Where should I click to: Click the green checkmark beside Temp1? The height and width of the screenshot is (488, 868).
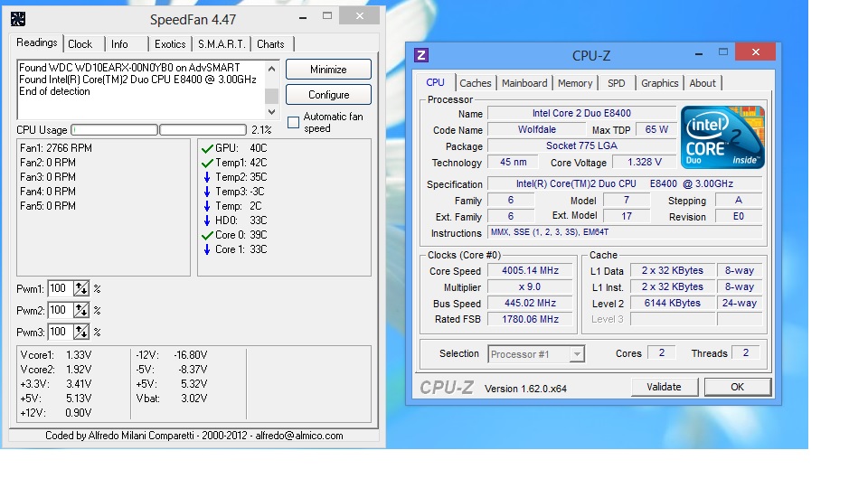(207, 163)
